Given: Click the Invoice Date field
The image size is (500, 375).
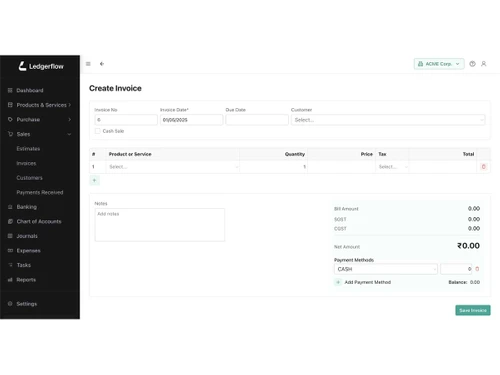Looking at the screenshot, I should tap(191, 120).
